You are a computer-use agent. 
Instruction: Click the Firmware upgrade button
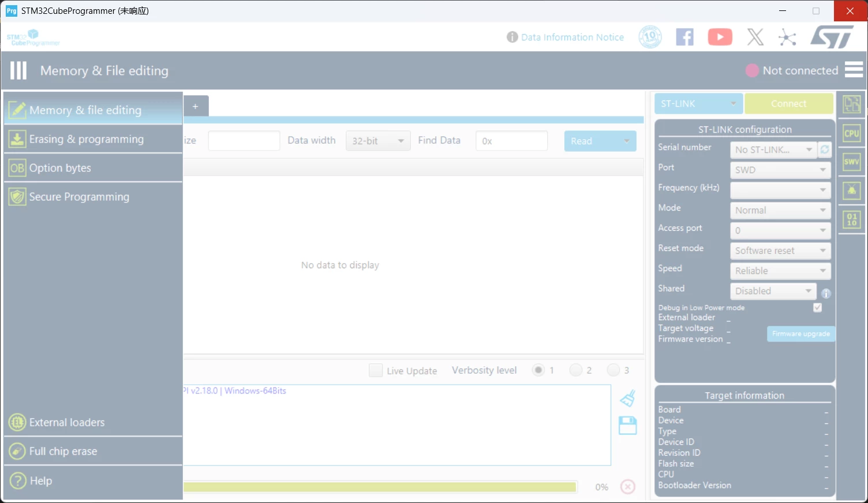(x=800, y=333)
